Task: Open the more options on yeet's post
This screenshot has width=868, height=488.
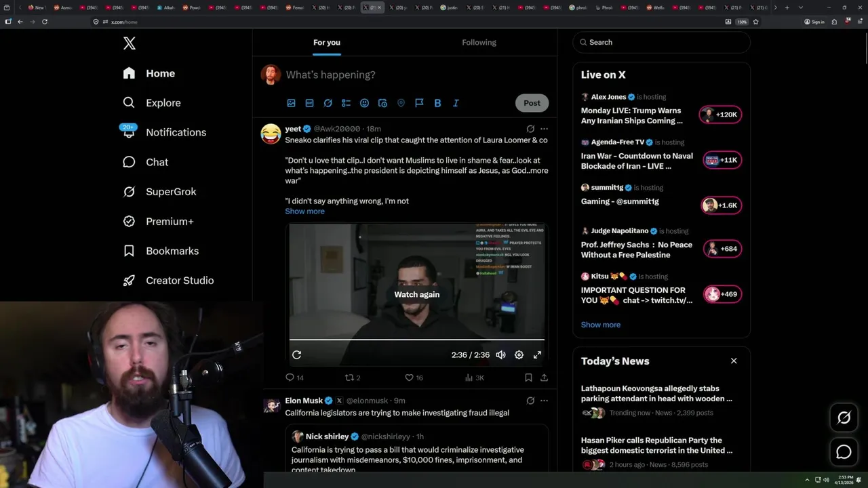Action: [544, 129]
